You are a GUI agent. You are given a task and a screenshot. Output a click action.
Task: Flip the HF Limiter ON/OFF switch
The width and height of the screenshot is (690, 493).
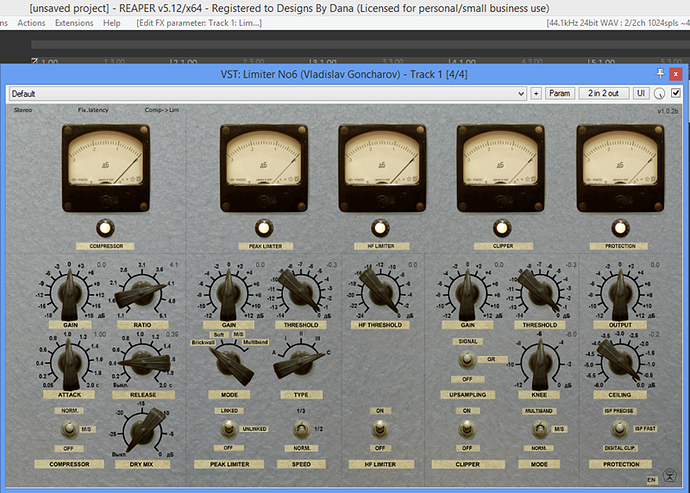point(380,429)
